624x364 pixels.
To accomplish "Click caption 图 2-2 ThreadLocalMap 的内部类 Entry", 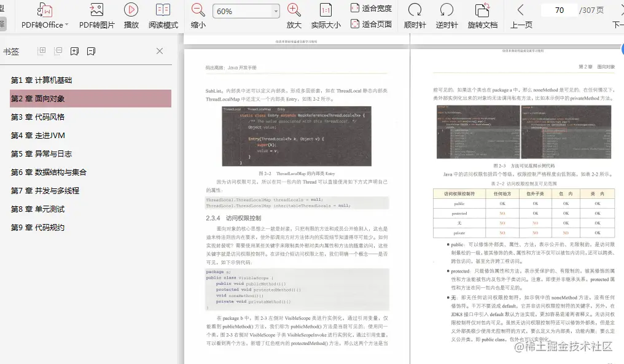I will 297,174.
